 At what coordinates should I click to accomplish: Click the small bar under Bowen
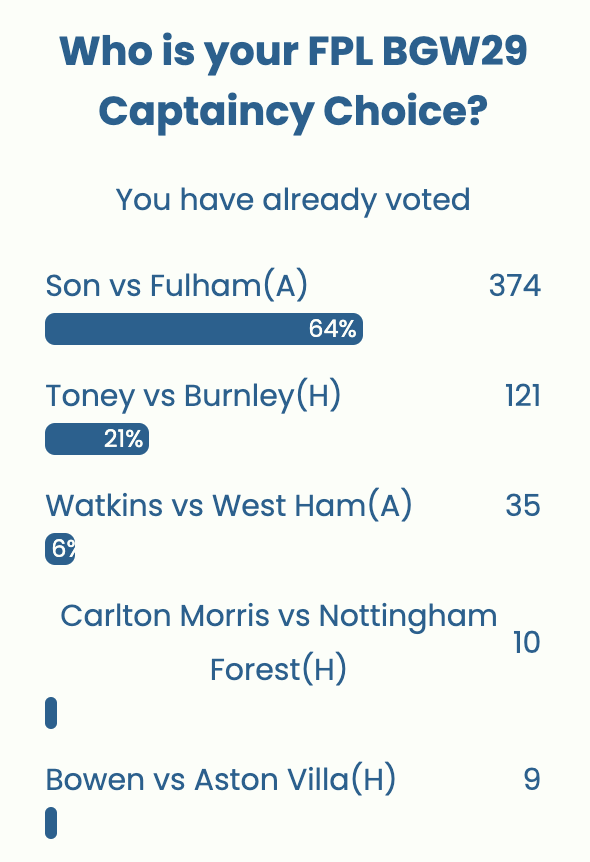[x=49, y=823]
